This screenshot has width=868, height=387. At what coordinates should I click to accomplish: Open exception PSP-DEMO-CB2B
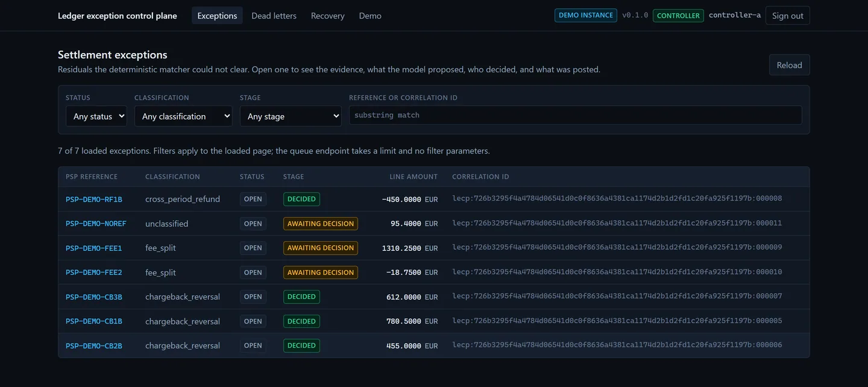[x=94, y=345]
